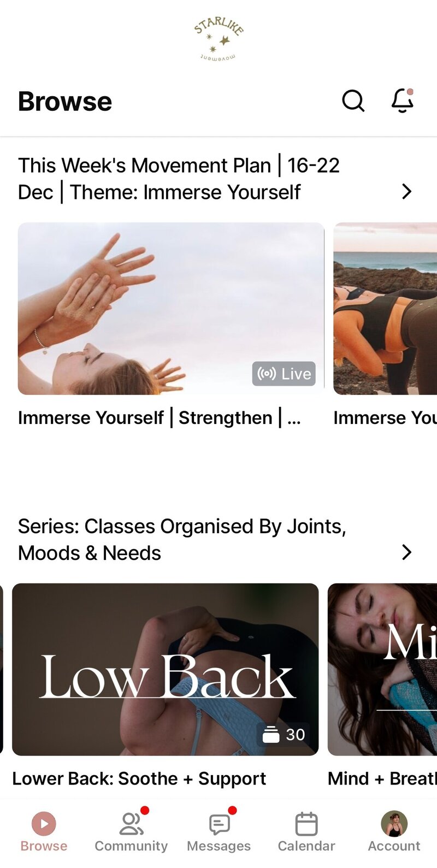This screenshot has width=437, height=868.
Task: Tap the Live badge on the first video
Action: tap(284, 374)
